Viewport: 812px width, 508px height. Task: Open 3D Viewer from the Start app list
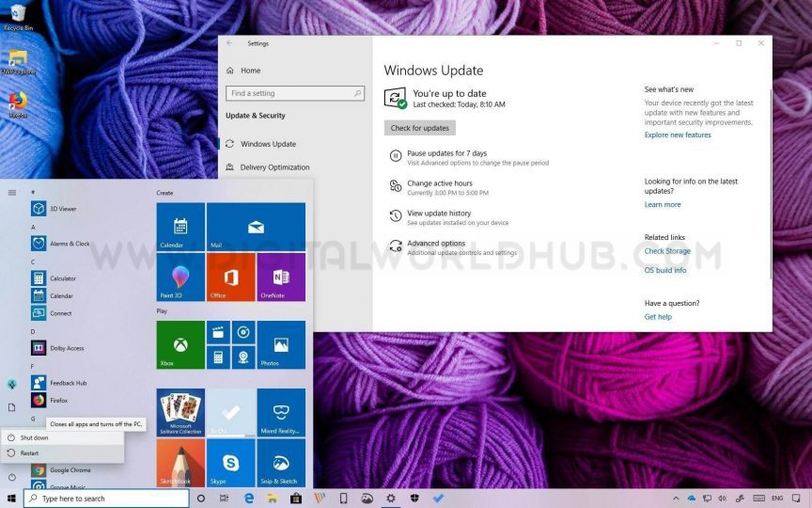pyautogui.click(x=62, y=209)
